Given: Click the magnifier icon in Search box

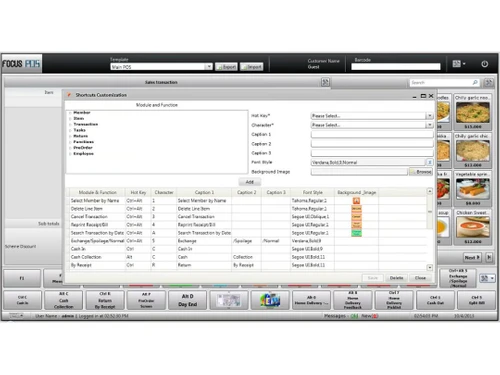Looking at the screenshot, I should click(x=475, y=82).
